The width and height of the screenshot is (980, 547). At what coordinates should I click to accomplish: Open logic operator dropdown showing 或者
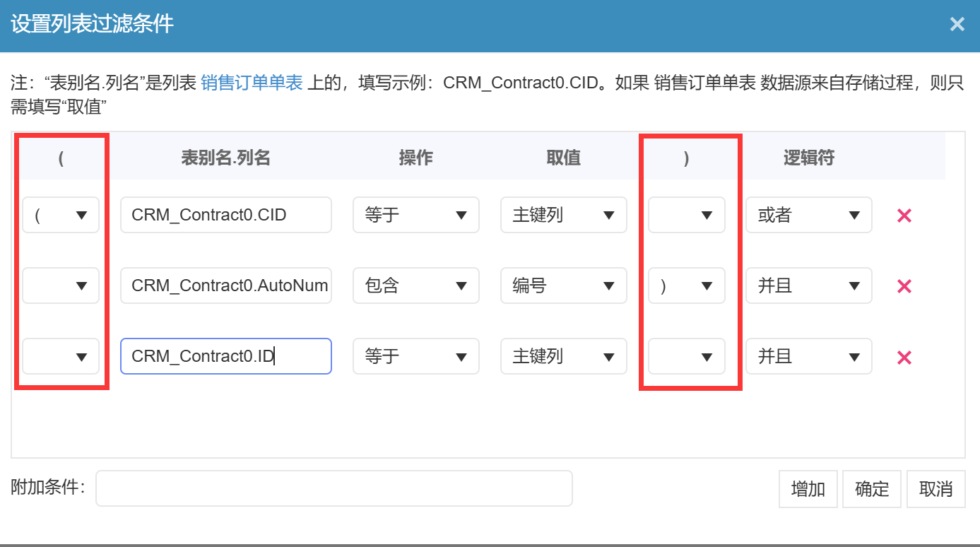(x=808, y=216)
